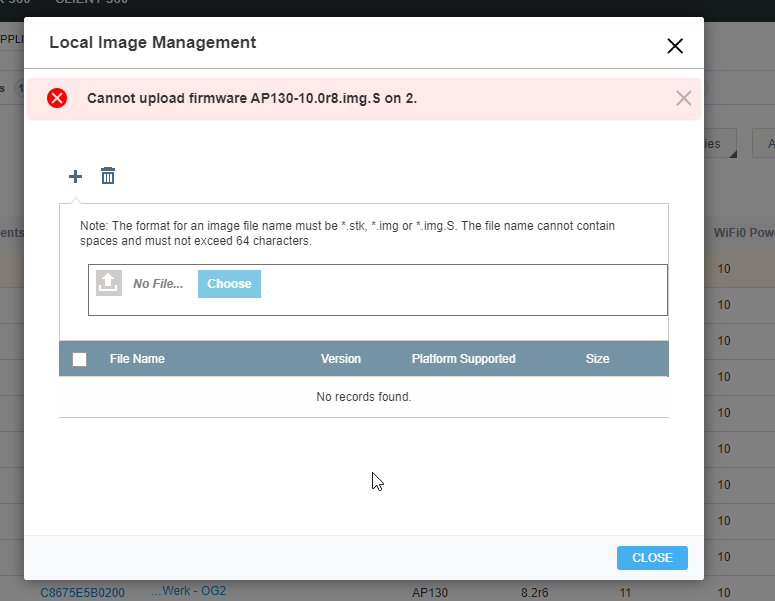Click the No File... placeholder field
The image size is (775, 601).
pos(158,284)
